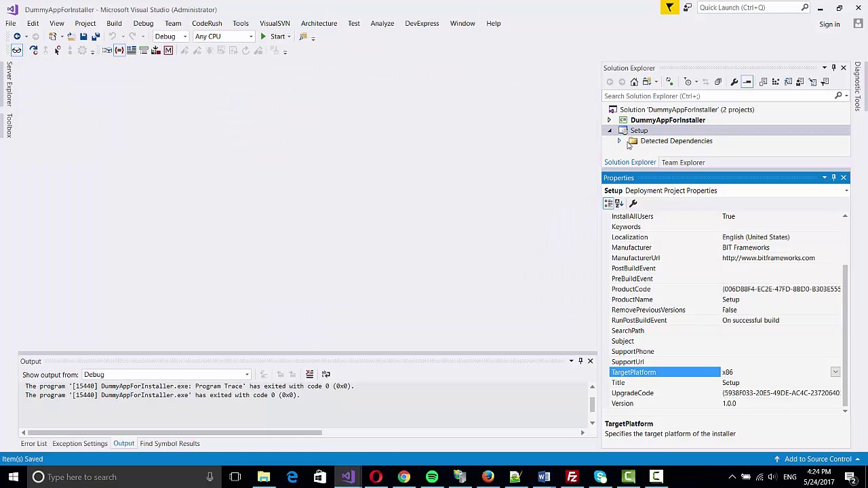Switch to the Exception Settings tab
Image resolution: width=868 pixels, height=488 pixels.
[x=80, y=443]
